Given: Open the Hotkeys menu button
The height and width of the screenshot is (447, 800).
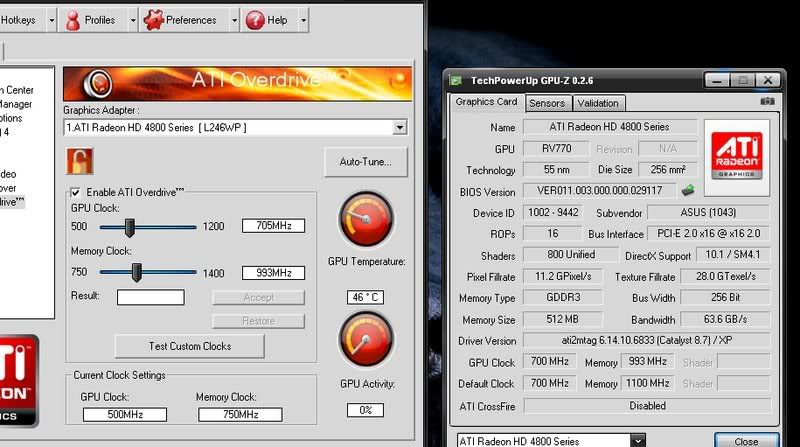Looking at the screenshot, I should pyautogui.click(x=22, y=20).
